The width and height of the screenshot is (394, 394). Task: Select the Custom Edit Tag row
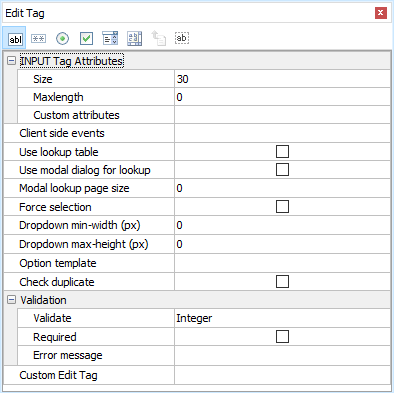point(197,375)
